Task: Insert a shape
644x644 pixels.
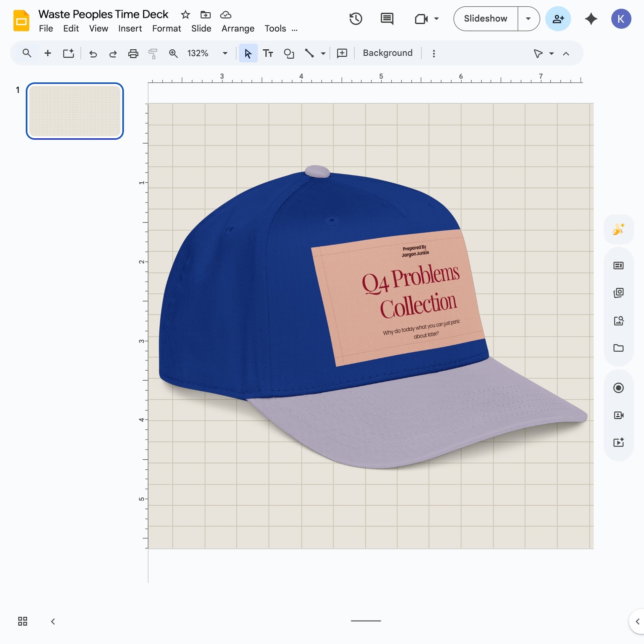Action: click(289, 53)
